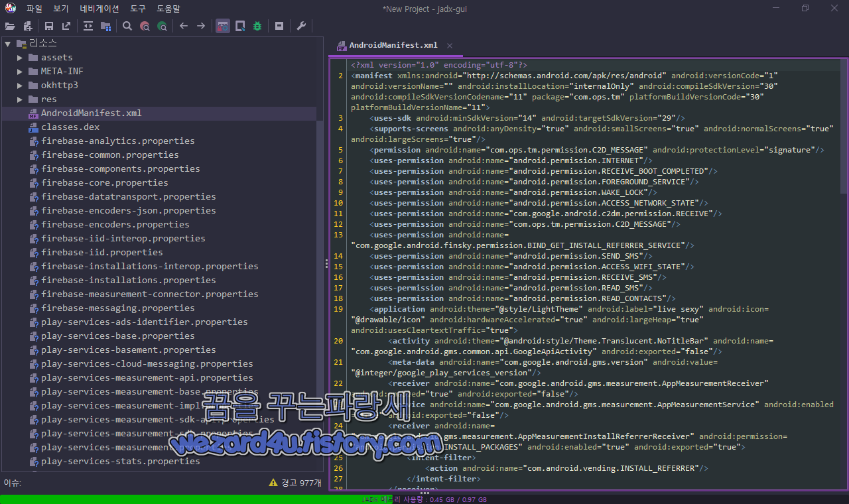
Task: Select firebase-installations-interop.properties file
Action: [x=150, y=267]
